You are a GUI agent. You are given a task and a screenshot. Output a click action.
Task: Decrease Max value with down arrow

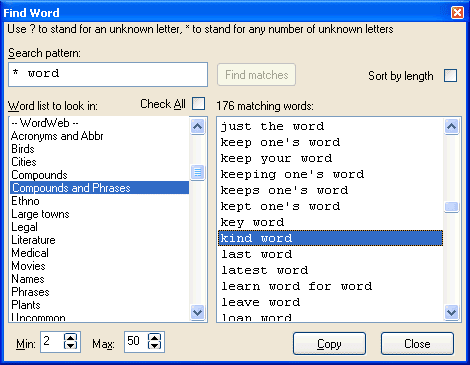[154, 345]
